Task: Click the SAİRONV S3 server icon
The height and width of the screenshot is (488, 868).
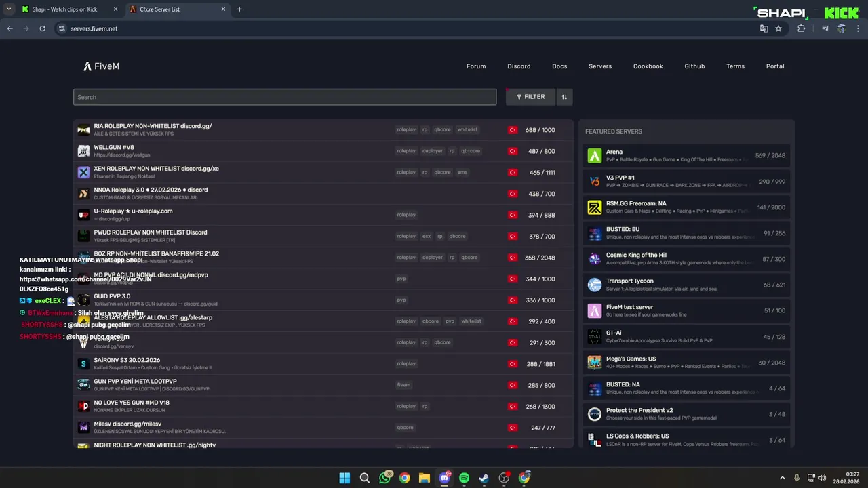Action: [83, 364]
